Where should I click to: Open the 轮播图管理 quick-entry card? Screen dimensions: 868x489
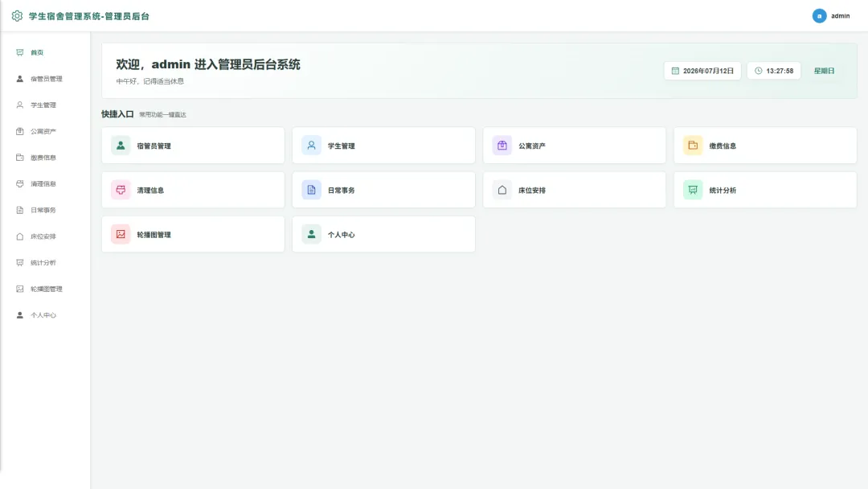193,234
